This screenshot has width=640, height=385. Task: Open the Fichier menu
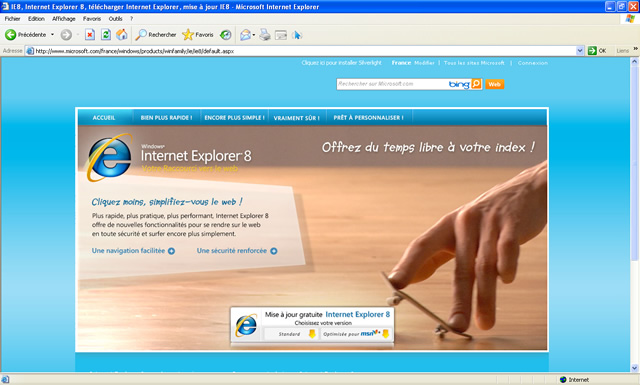point(13,19)
